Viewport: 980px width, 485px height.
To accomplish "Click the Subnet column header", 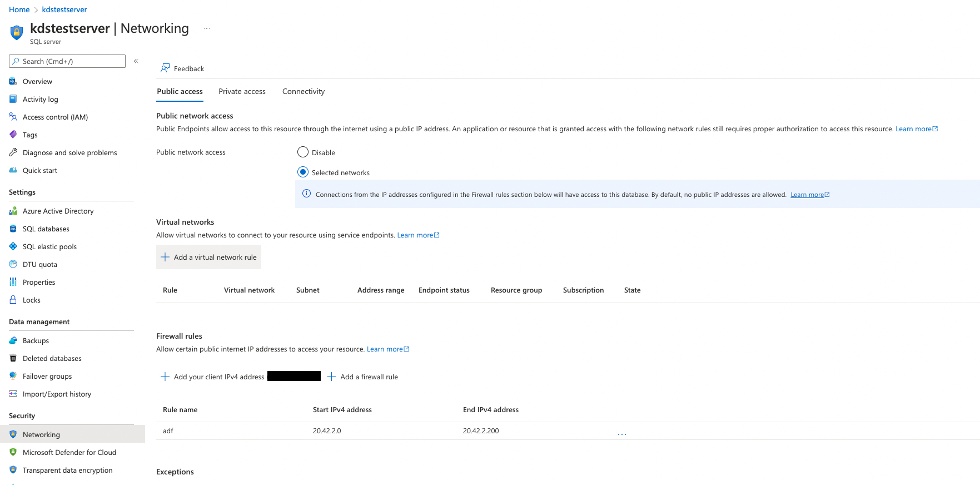I will (x=308, y=290).
